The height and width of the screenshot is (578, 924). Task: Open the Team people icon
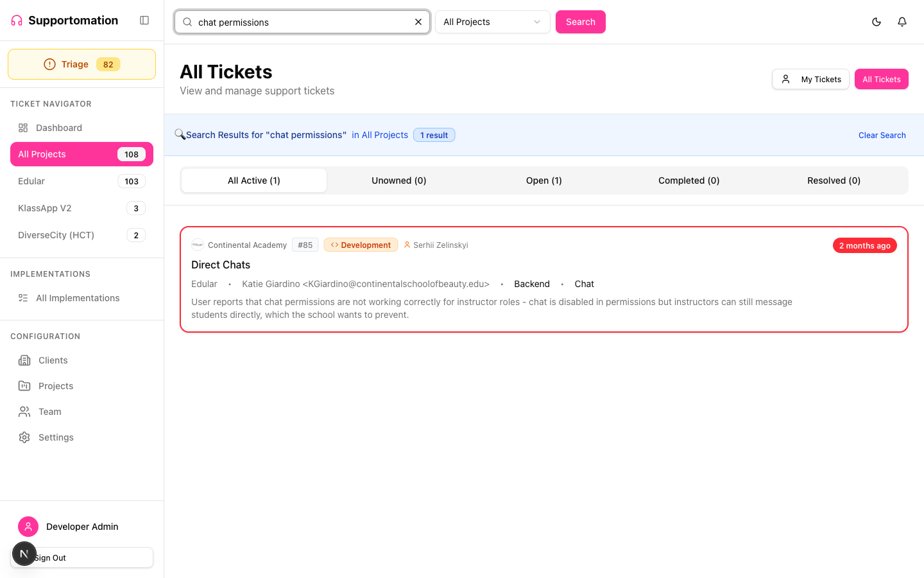pyautogui.click(x=24, y=412)
